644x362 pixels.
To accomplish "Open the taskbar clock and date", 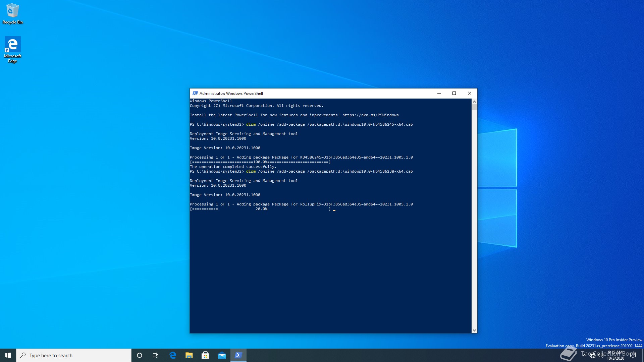I will 615,355.
